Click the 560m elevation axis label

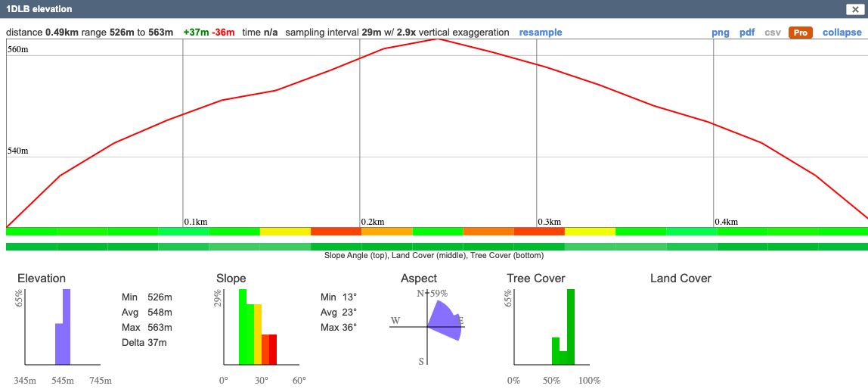[x=18, y=49]
